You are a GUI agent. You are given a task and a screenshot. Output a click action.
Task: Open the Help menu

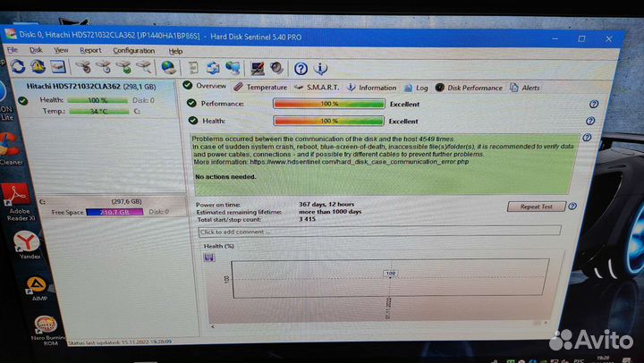tap(175, 51)
